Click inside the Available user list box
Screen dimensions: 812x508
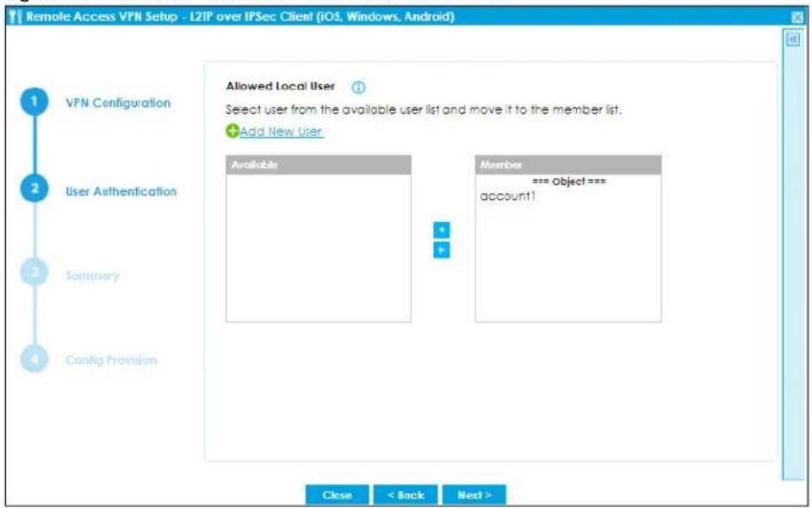pyautogui.click(x=319, y=247)
